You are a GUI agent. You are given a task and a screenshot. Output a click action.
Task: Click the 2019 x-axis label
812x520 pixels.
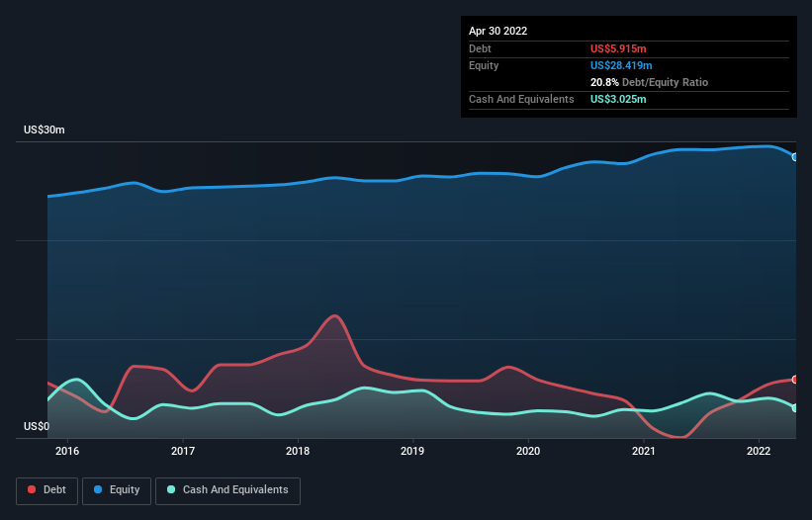click(x=412, y=451)
